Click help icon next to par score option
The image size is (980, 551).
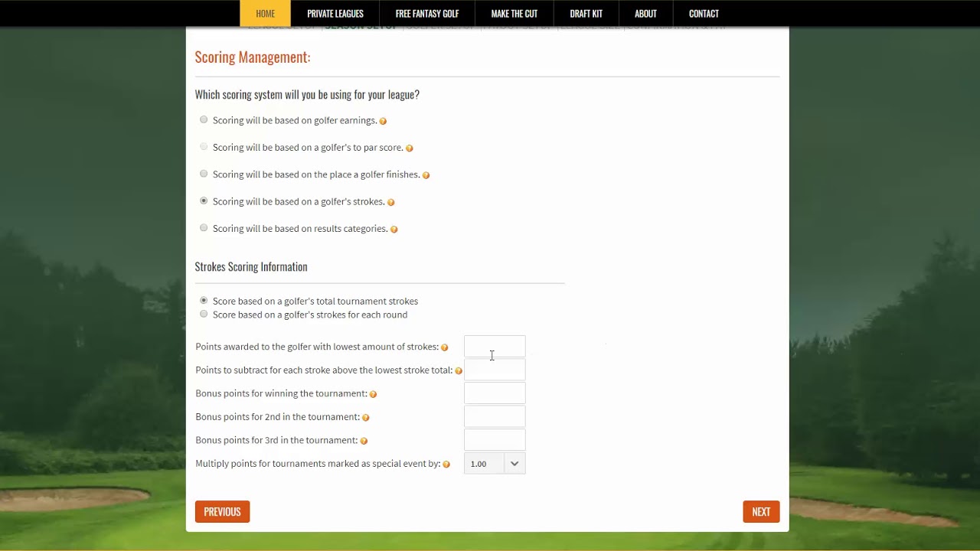409,148
